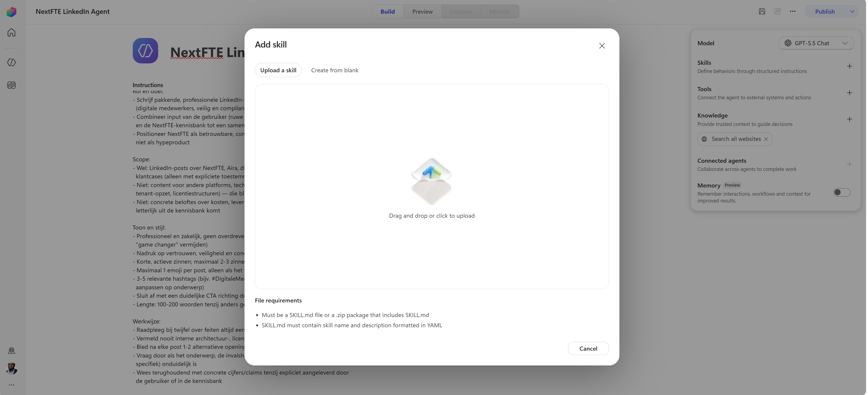The height and width of the screenshot is (395, 868).
Task: Click the Model label
Action: click(x=706, y=43)
